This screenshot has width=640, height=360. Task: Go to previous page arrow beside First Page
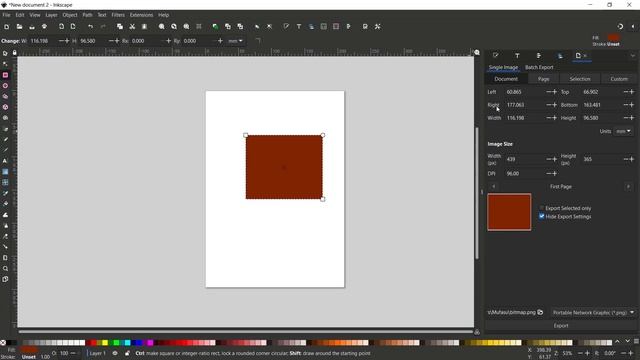pos(493,187)
